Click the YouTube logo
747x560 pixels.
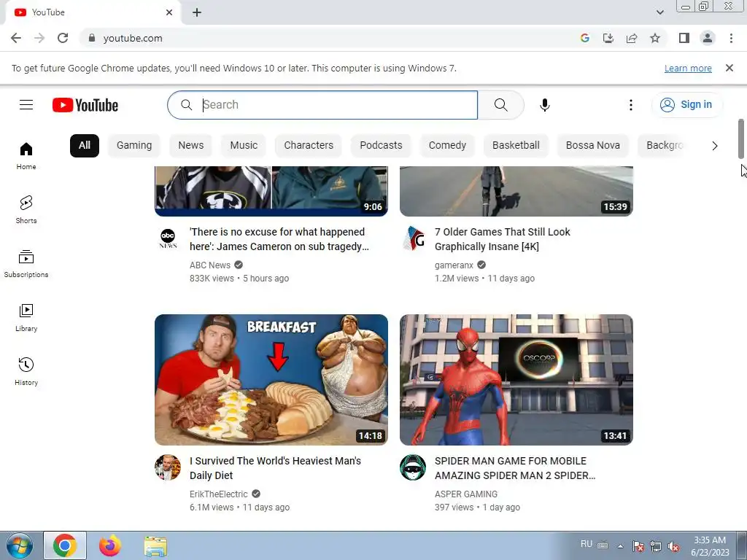coord(85,105)
